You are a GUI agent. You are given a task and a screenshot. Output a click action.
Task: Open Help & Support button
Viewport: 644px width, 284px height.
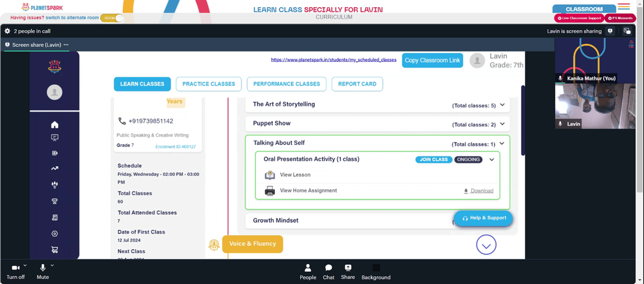coord(484,218)
